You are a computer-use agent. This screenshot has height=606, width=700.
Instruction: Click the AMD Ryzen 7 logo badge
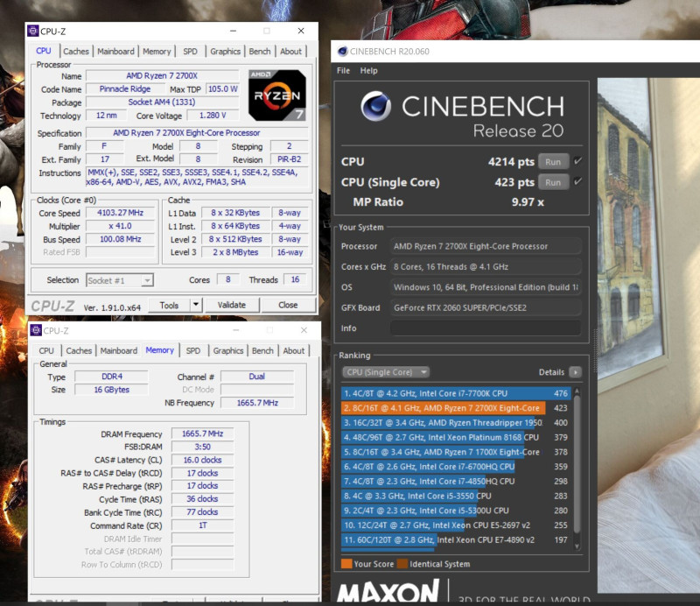tap(277, 95)
